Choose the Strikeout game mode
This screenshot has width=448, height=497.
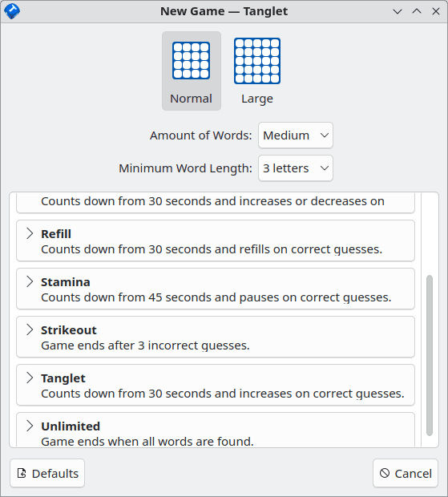216,337
